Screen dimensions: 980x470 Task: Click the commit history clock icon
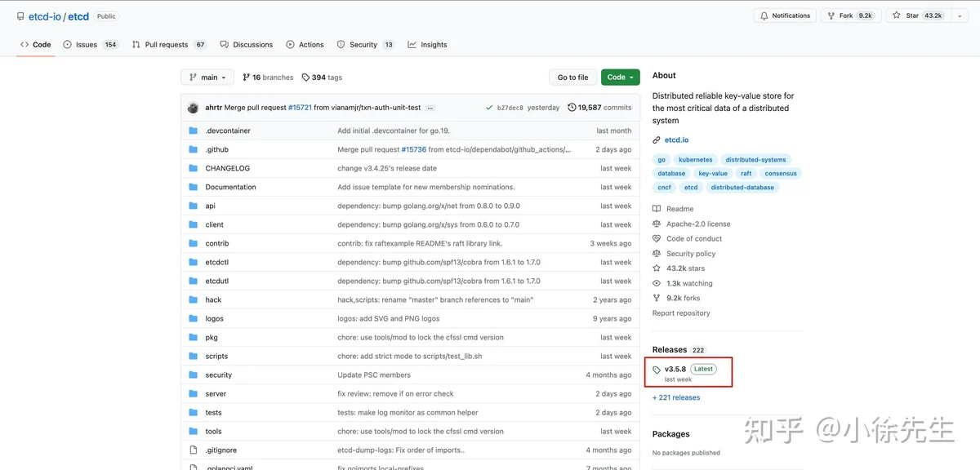coord(572,108)
